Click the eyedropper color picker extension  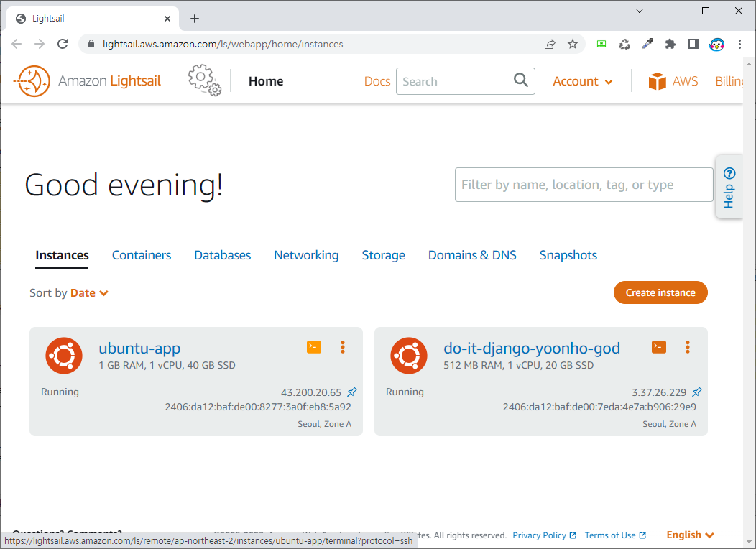pos(647,45)
